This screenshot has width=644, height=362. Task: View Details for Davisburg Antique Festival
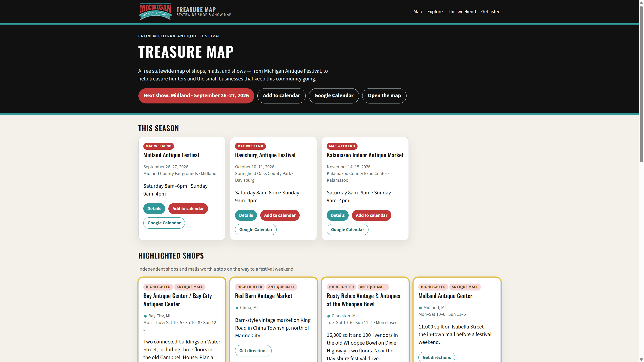pos(246,215)
